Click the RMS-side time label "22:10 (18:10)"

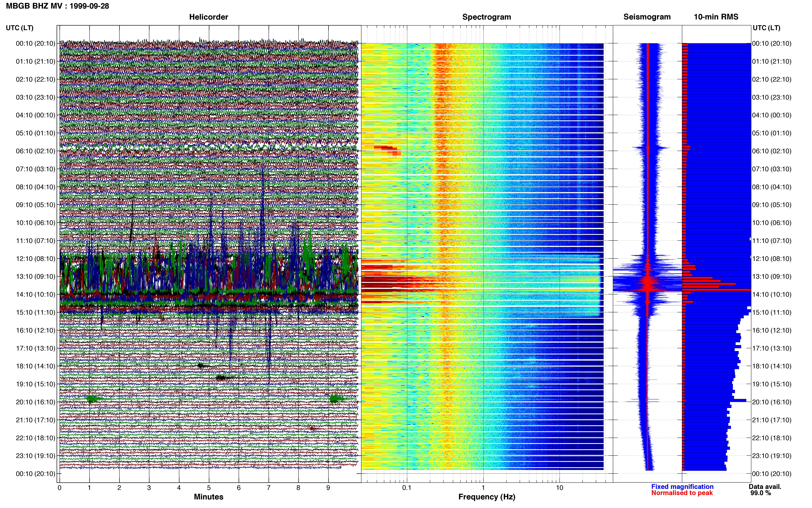772,438
